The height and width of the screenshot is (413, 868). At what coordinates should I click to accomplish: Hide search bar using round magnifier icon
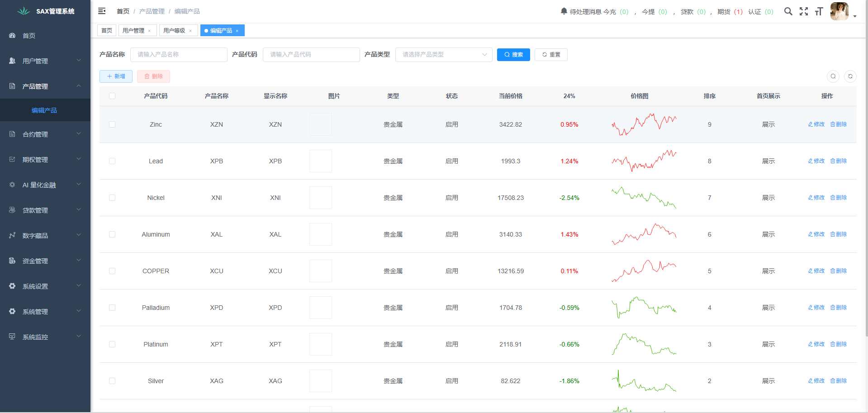[x=833, y=76]
